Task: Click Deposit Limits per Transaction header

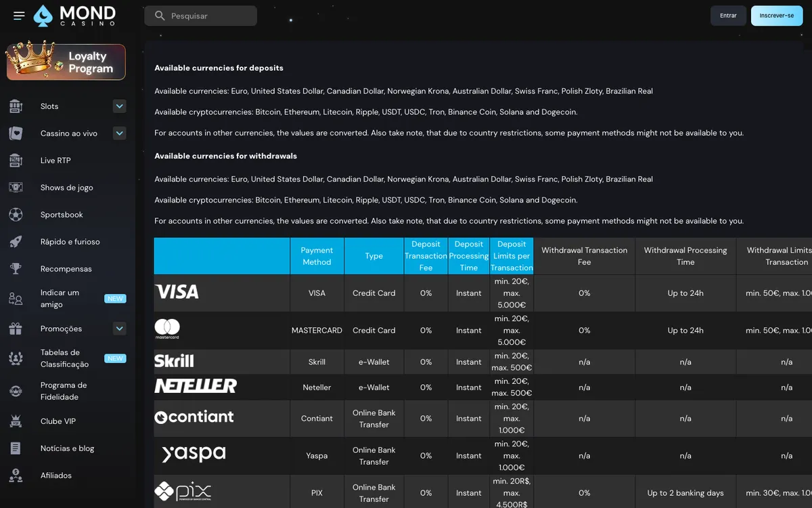Action: point(512,256)
